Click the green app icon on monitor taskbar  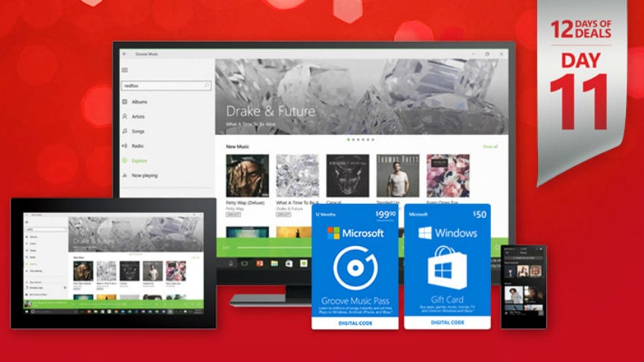point(304,263)
